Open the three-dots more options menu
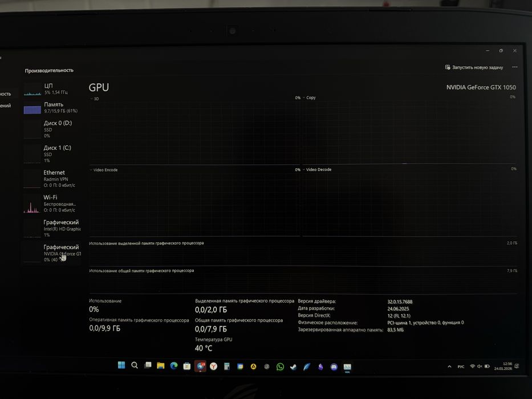Image resolution: width=532 pixels, height=399 pixels. tap(515, 67)
